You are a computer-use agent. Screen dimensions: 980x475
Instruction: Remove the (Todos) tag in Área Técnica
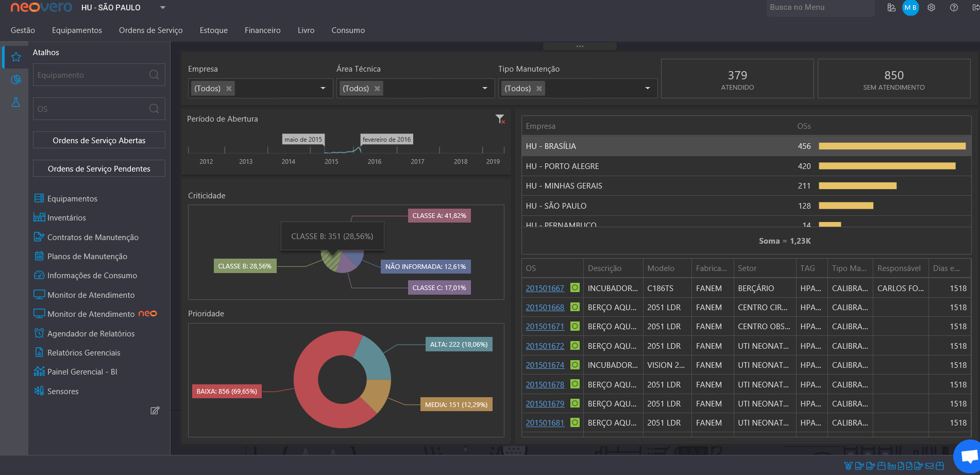377,89
